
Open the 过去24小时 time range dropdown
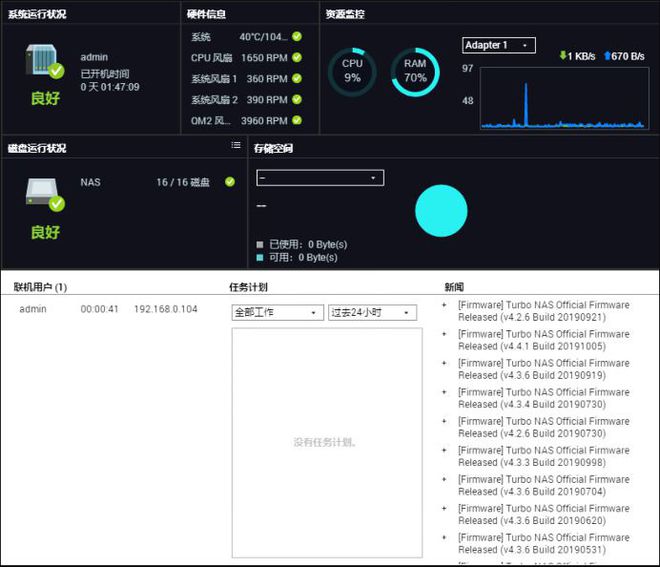[x=372, y=312]
